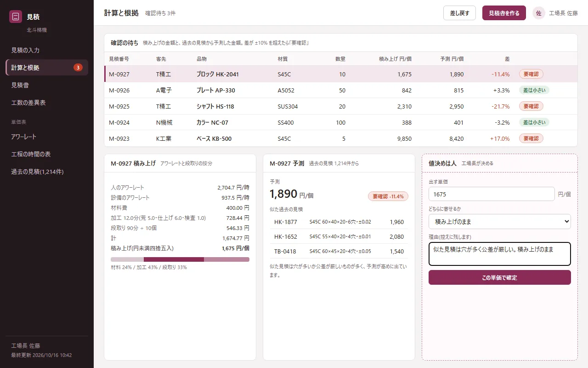588x368 pixels.
Task: Click the 要確認 -11.4% prediction badge
Action: click(388, 196)
